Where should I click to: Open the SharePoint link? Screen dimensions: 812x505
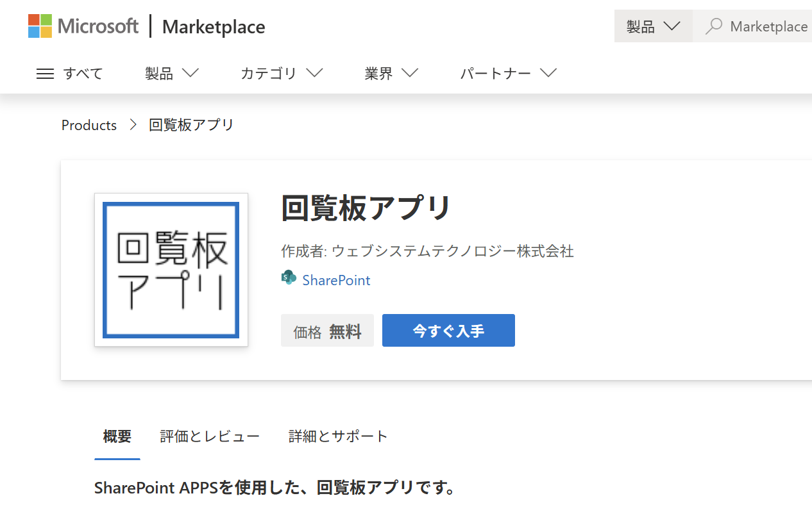point(336,280)
